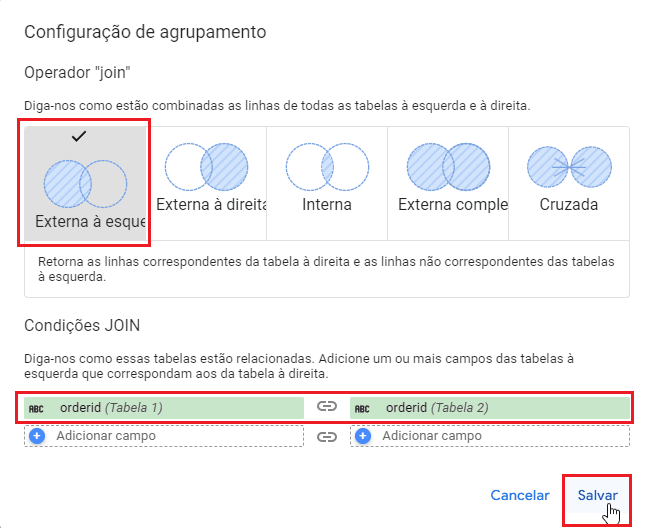
Task: Select the Interna join Venn icon
Action: [327, 166]
